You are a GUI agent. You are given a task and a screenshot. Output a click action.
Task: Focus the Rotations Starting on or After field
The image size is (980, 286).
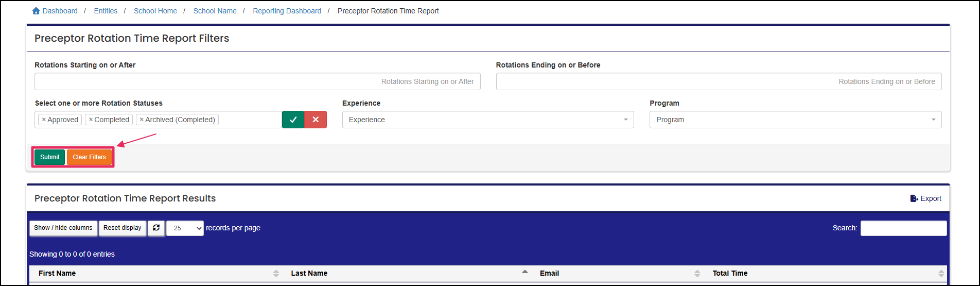[257, 81]
